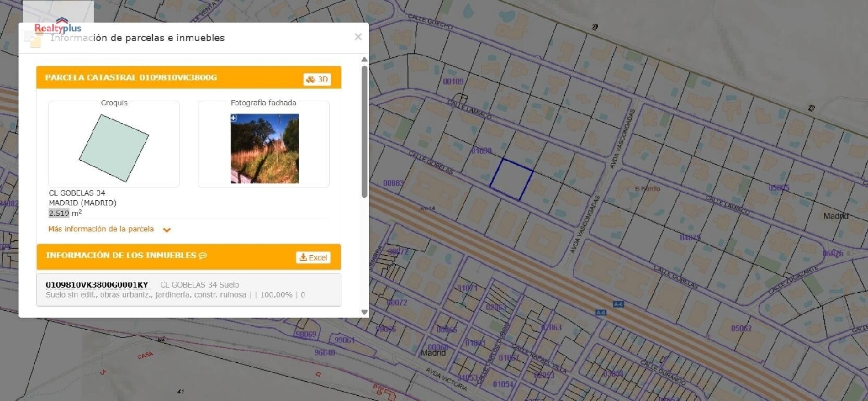Click the scroll up arrow in dialog
This screenshot has height=401, width=868.
coord(365,60)
